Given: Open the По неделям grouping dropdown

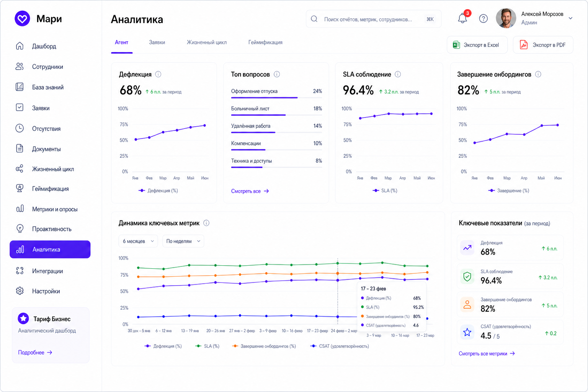Looking at the screenshot, I should [x=183, y=241].
